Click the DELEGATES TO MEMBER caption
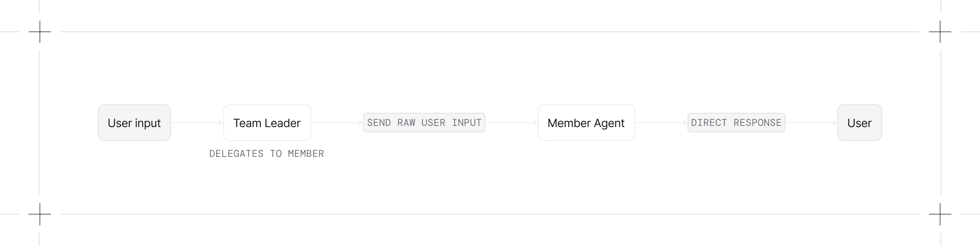 pyautogui.click(x=267, y=154)
